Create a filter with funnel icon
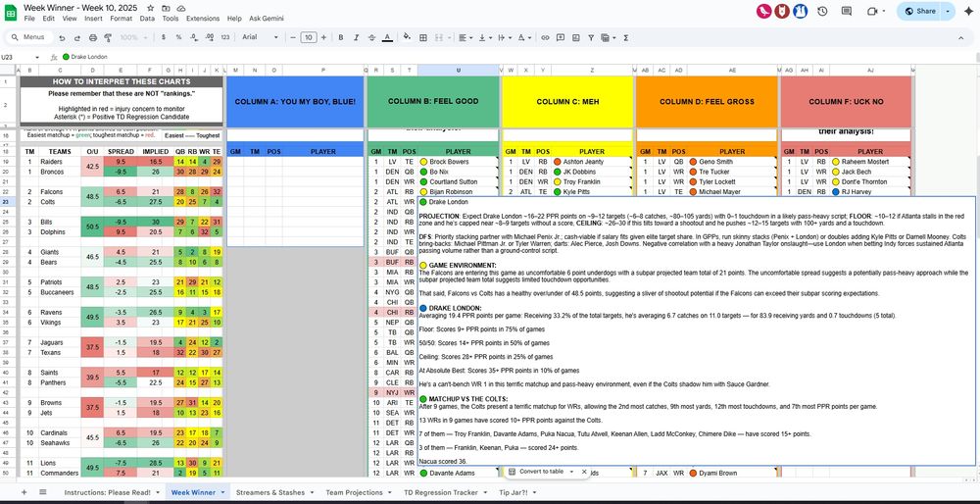980x504 pixels. (591, 37)
